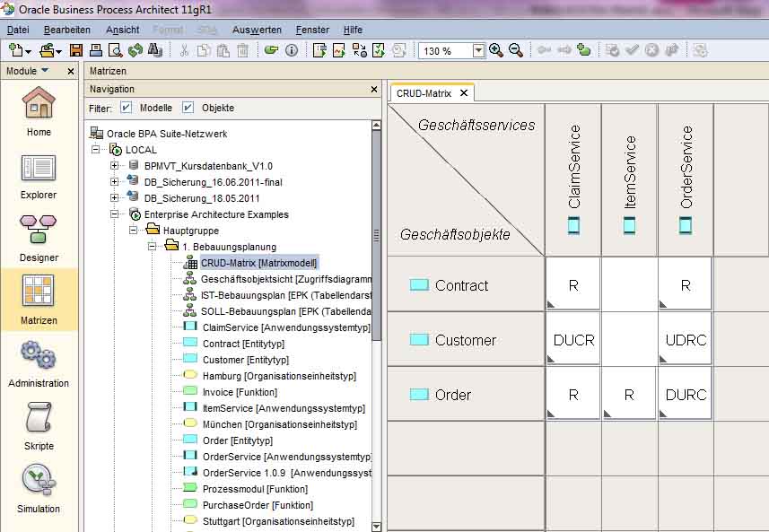The height and width of the screenshot is (532, 769).
Task: Click Order / ItemService cell R
Action: [x=629, y=394]
